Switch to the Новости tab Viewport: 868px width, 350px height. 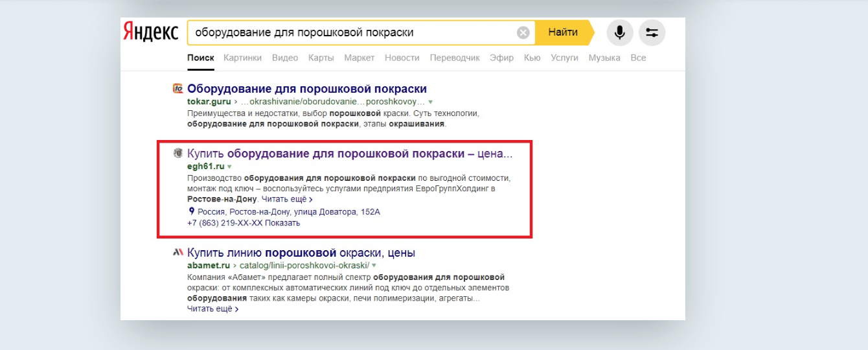(x=402, y=58)
